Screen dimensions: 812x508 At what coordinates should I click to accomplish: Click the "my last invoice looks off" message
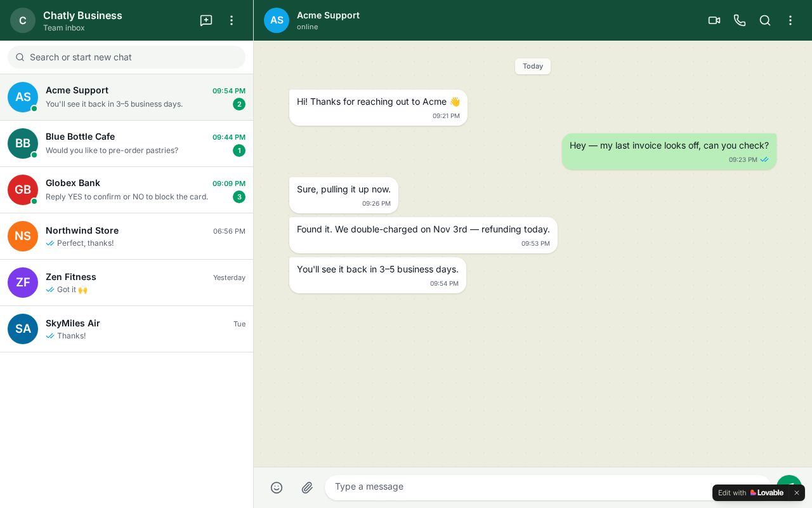pos(669,151)
